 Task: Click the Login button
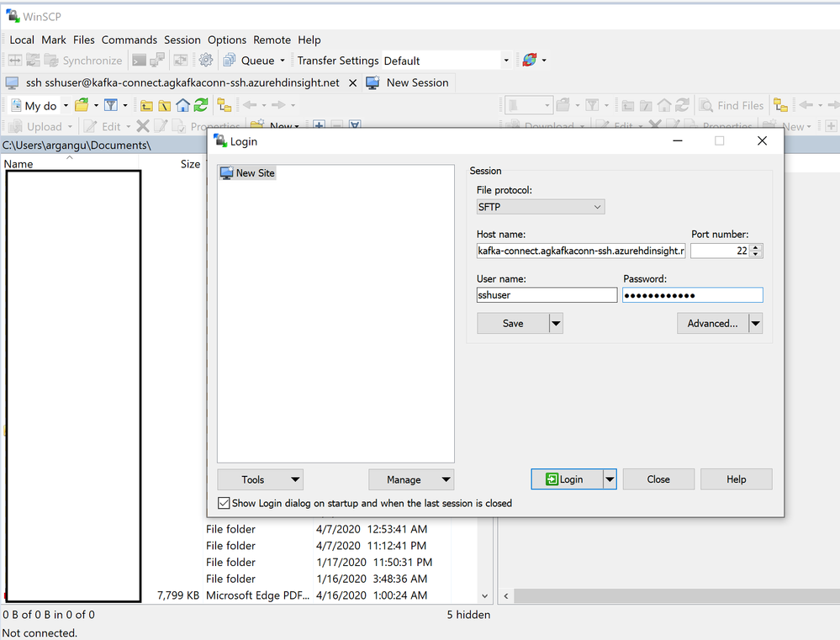567,479
